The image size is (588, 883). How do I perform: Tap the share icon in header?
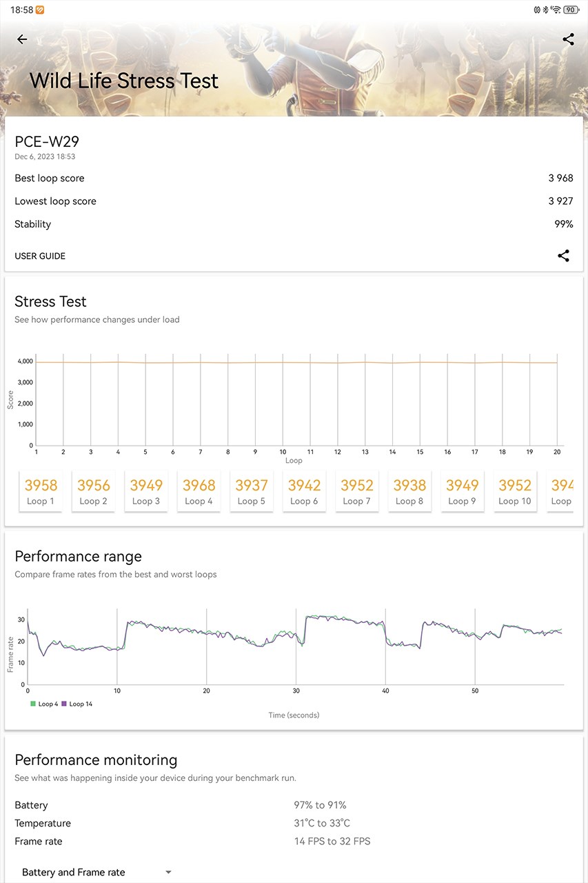coord(568,39)
